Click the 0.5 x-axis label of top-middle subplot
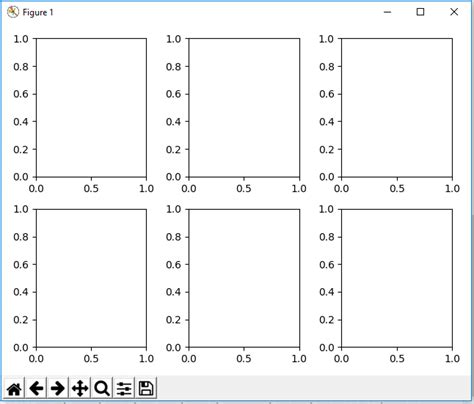 tap(244, 189)
